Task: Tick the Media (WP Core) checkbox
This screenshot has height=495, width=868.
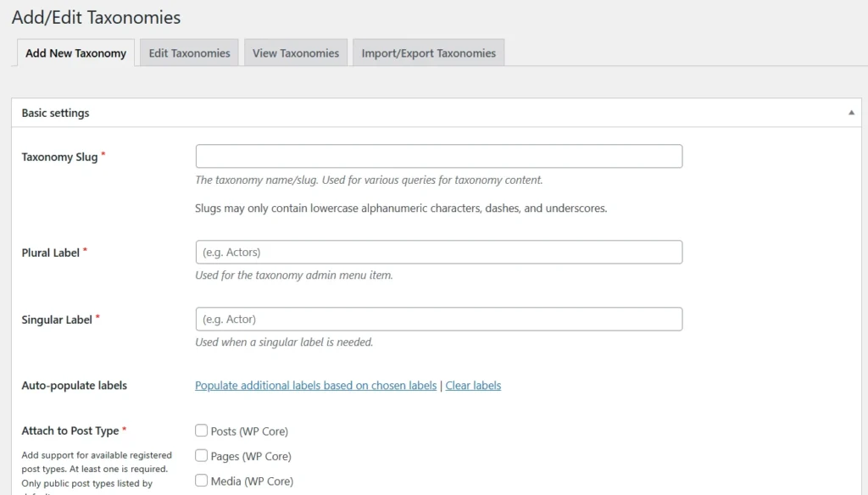Action: tap(202, 481)
